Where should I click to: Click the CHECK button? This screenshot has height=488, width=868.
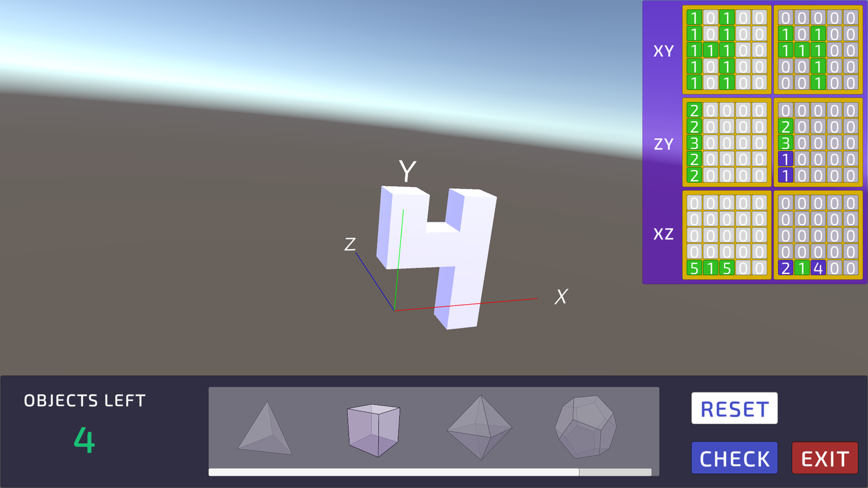pyautogui.click(x=734, y=459)
